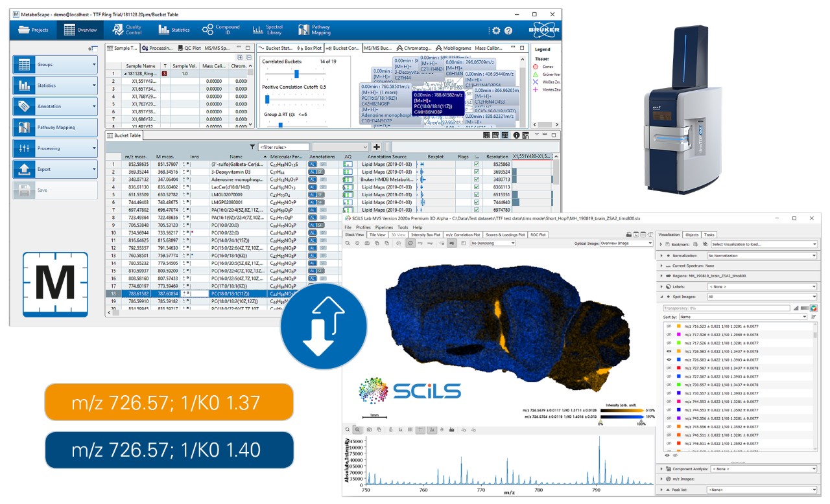Open Quality Control in MetaboScape toolbar

click(x=126, y=30)
